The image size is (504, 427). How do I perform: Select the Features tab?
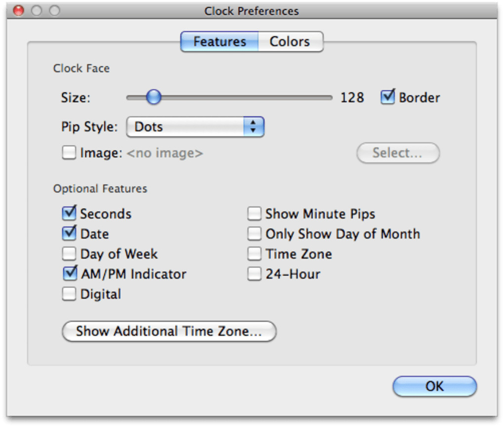(x=219, y=42)
